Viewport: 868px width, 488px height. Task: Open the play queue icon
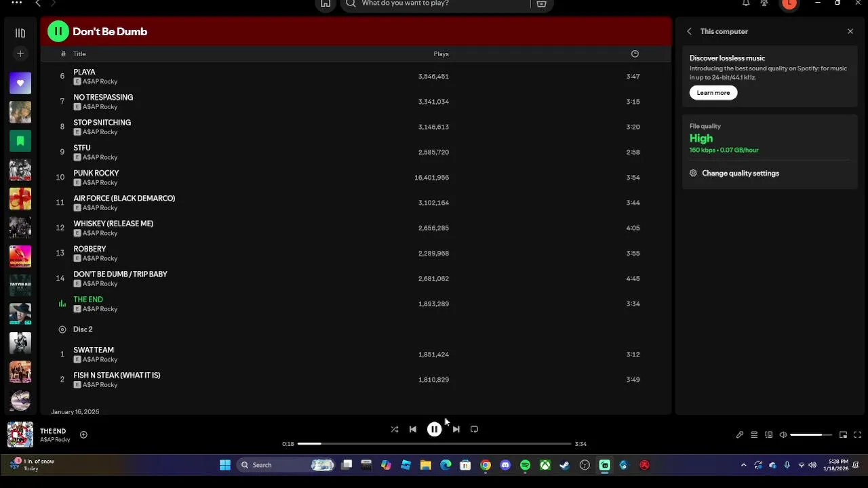point(754,435)
